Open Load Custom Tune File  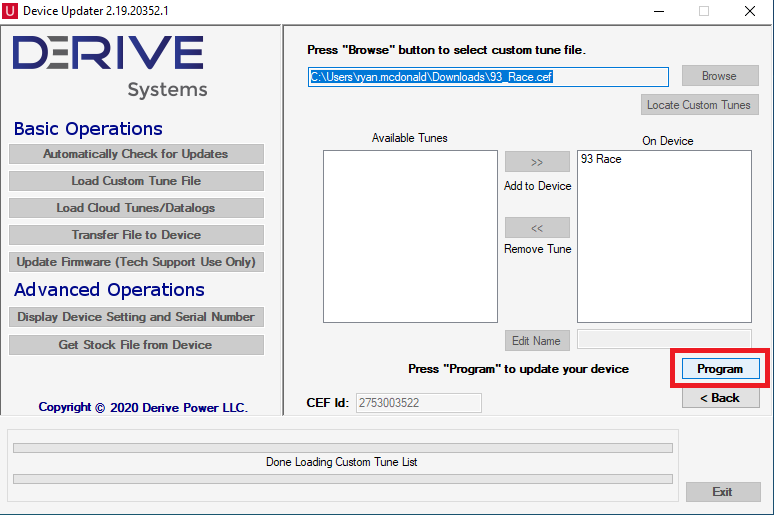point(136,181)
